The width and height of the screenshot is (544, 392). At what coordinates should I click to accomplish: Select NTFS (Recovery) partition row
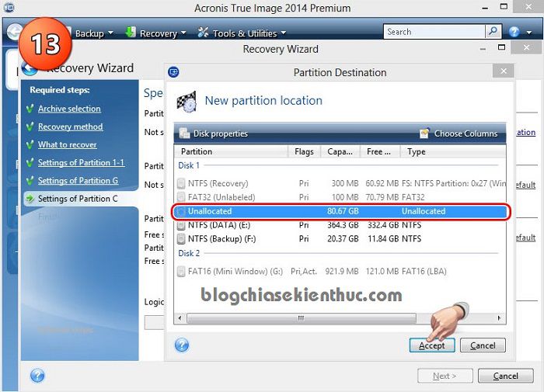click(340, 183)
